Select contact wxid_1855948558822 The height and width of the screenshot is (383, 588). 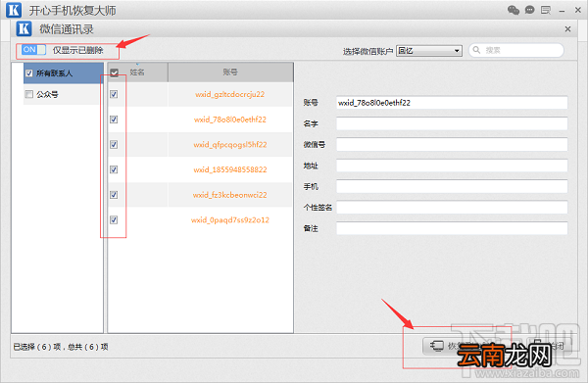tap(230, 169)
